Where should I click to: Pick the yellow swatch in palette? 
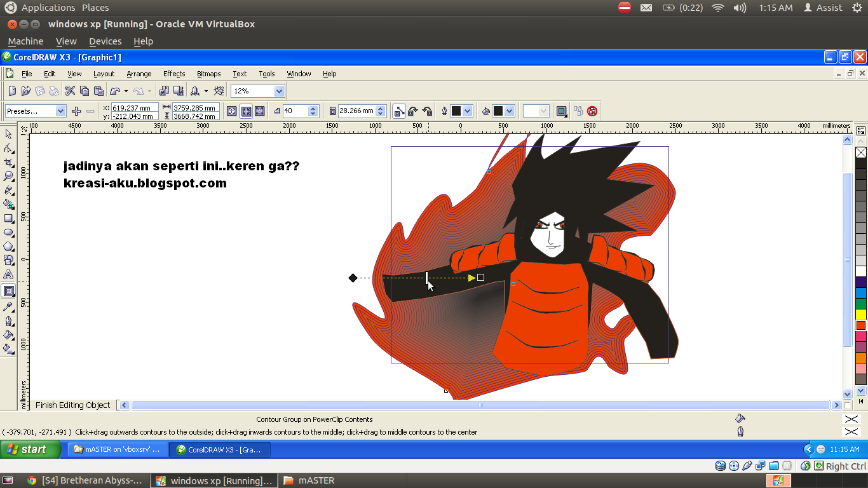[x=861, y=315]
